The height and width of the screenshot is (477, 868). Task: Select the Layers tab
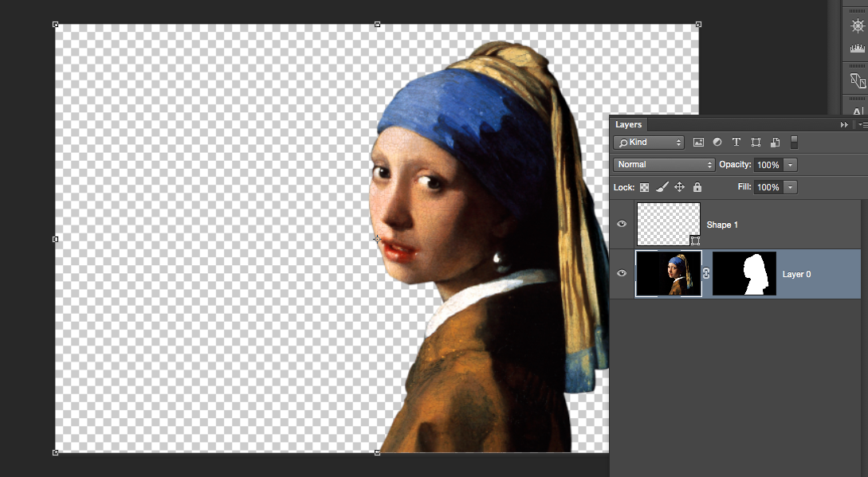click(628, 125)
